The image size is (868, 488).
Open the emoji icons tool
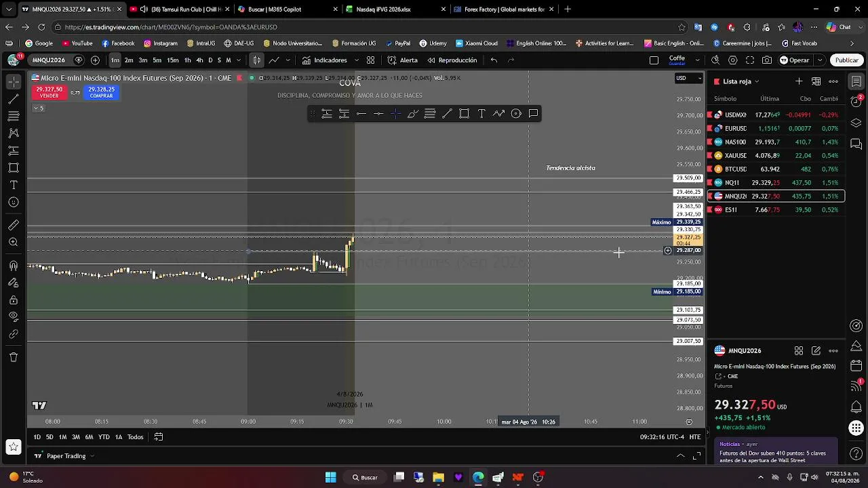(14, 202)
